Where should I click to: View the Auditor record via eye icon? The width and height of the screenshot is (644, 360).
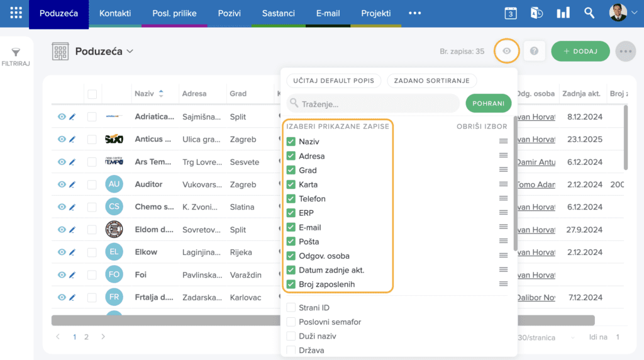click(62, 184)
